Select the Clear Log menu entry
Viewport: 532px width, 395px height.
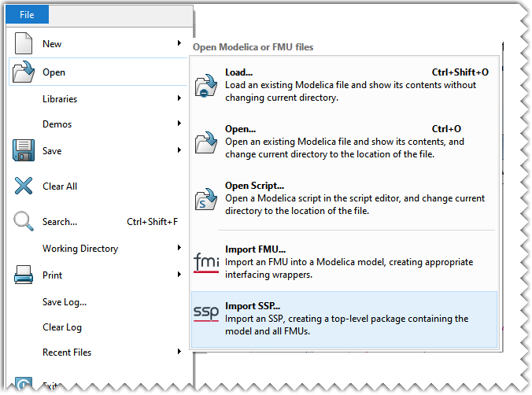click(x=62, y=327)
